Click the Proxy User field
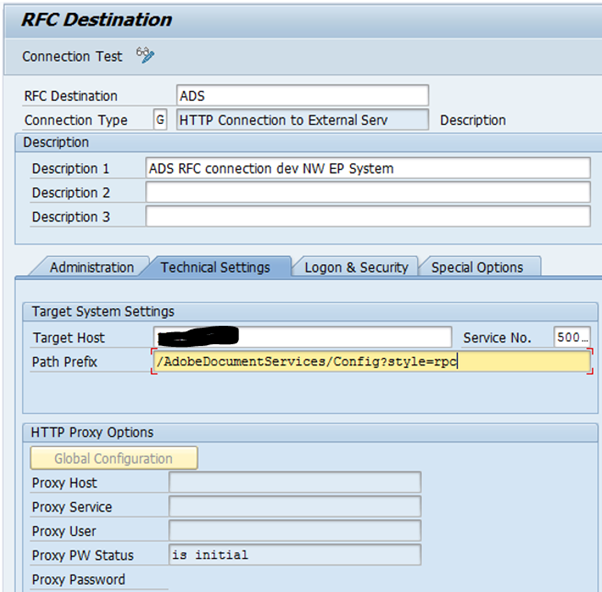602x592 pixels. (x=295, y=531)
